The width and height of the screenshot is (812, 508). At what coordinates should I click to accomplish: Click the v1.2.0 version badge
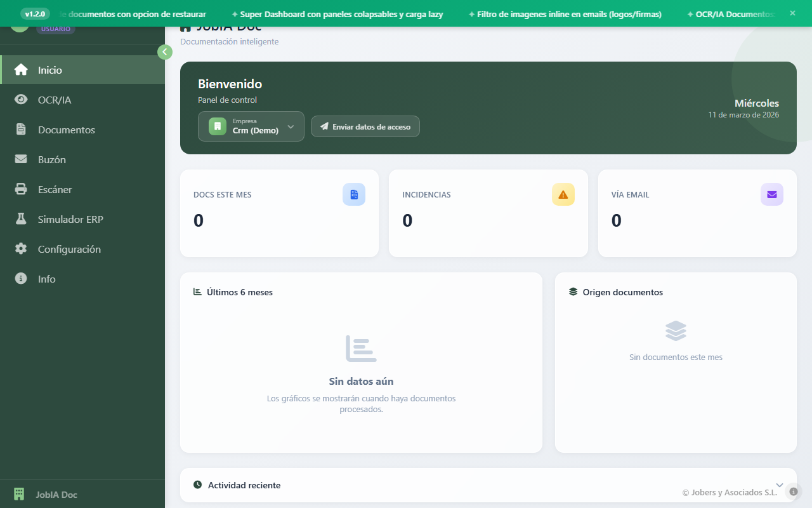34,13
